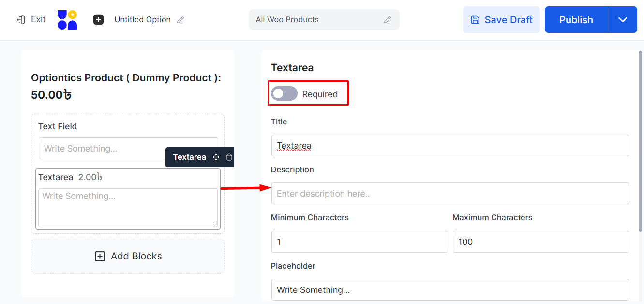The image size is (644, 304).
Task: Click the Exit door icon
Action: pos(21,20)
